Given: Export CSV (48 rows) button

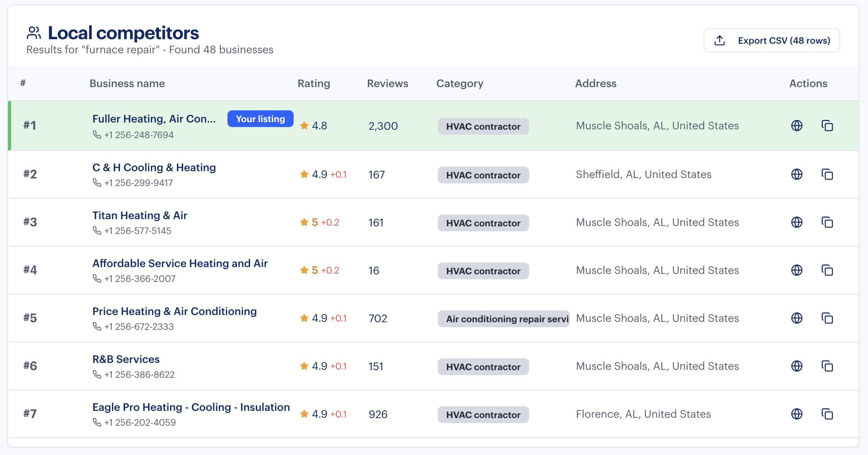Looking at the screenshot, I should pos(772,40).
